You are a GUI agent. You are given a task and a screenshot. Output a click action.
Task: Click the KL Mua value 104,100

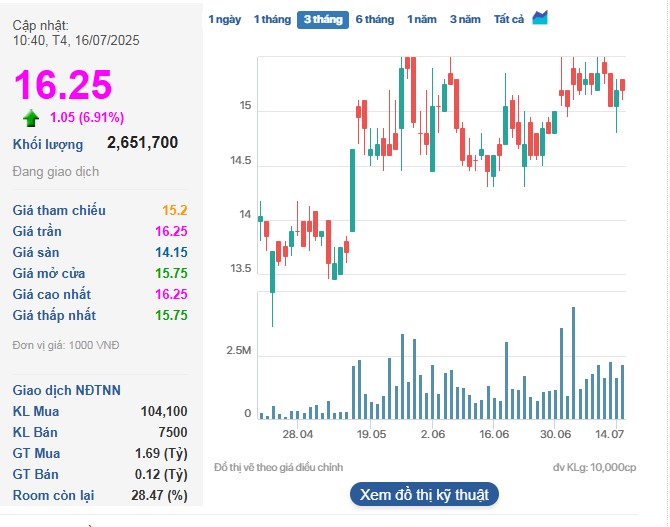pyautogui.click(x=164, y=411)
